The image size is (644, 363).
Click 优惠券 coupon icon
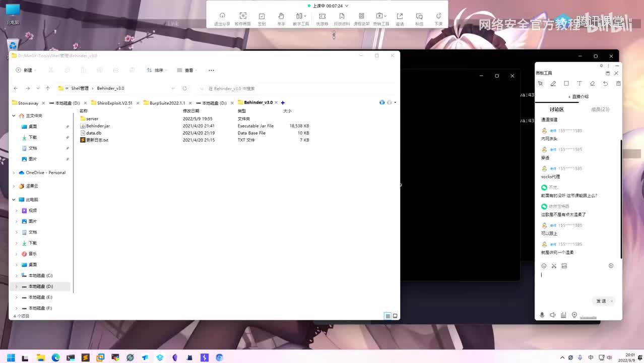click(x=322, y=19)
